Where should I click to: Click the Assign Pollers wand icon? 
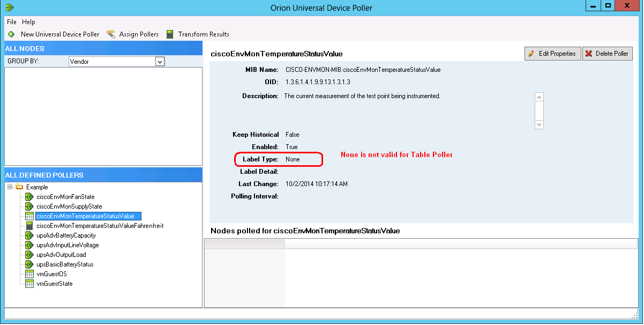pos(111,34)
